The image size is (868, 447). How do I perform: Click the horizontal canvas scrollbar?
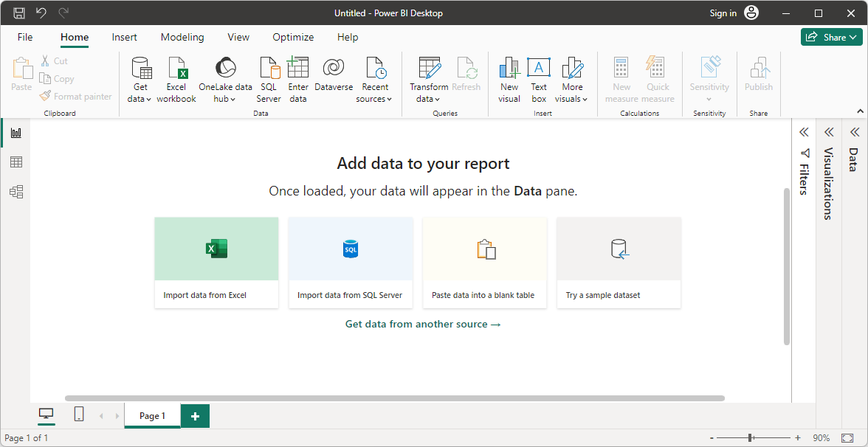[x=395, y=398]
